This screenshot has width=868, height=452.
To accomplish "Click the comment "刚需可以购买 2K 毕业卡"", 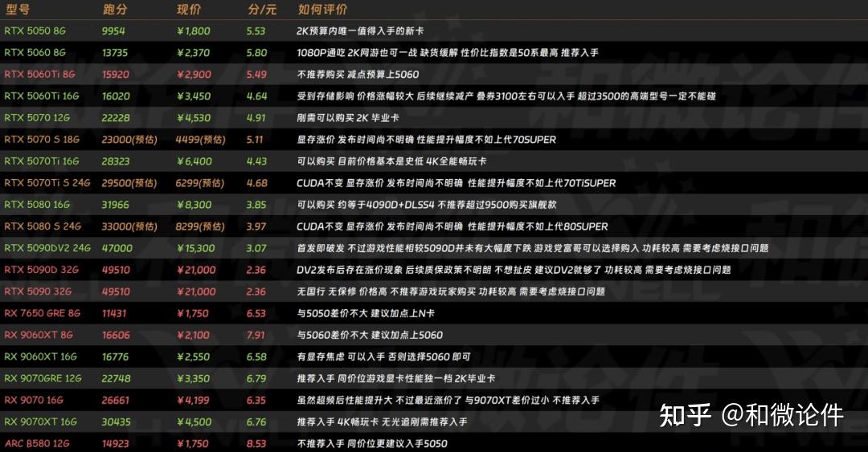I will point(348,118).
